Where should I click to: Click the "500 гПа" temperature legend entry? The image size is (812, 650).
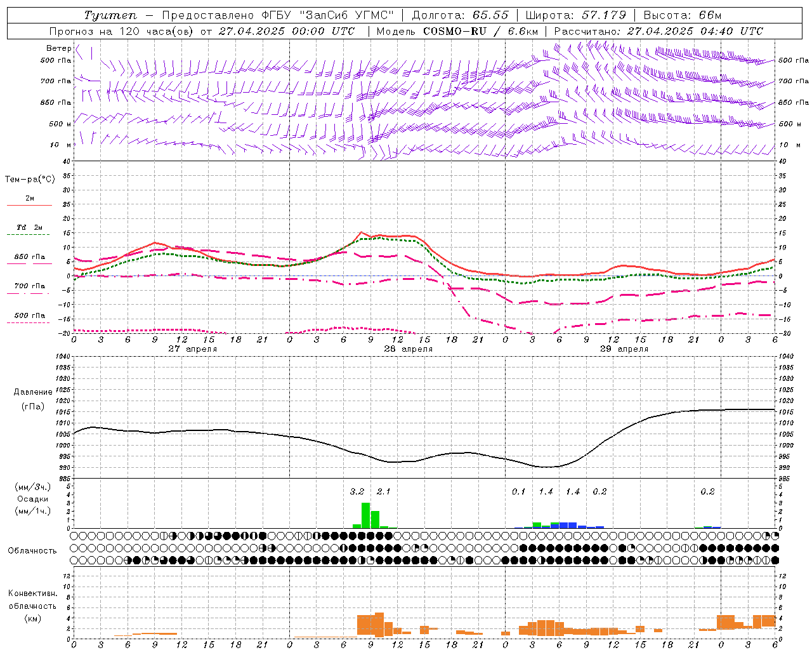[x=30, y=315]
